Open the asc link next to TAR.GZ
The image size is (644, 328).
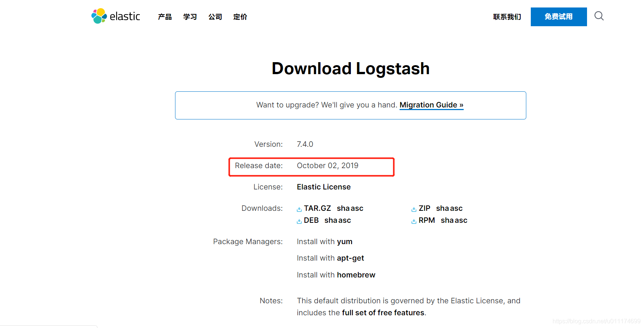tap(357, 208)
